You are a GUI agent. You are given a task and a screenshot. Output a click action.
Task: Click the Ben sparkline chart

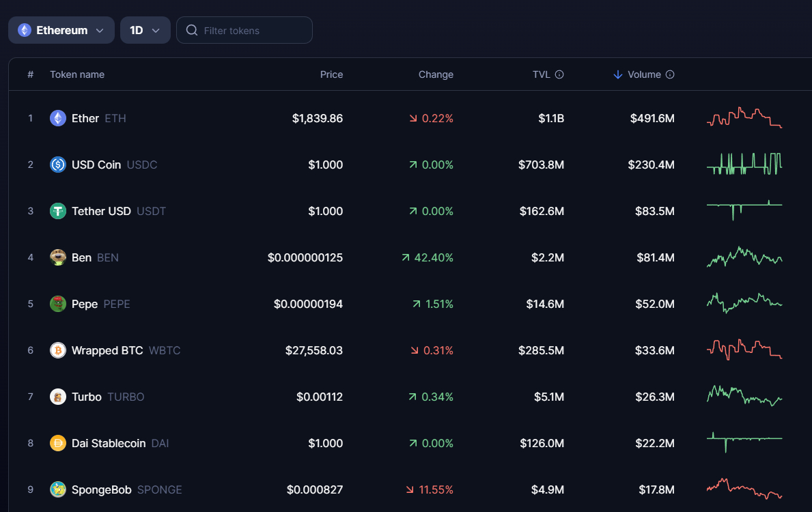point(744,257)
